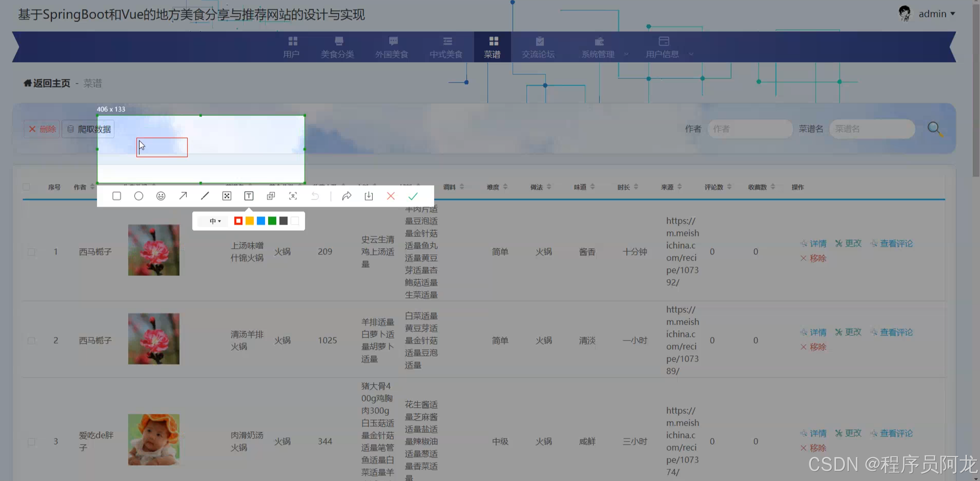Select the rectangle annotation tool
Image resolution: width=980 pixels, height=481 pixels.
[116, 196]
